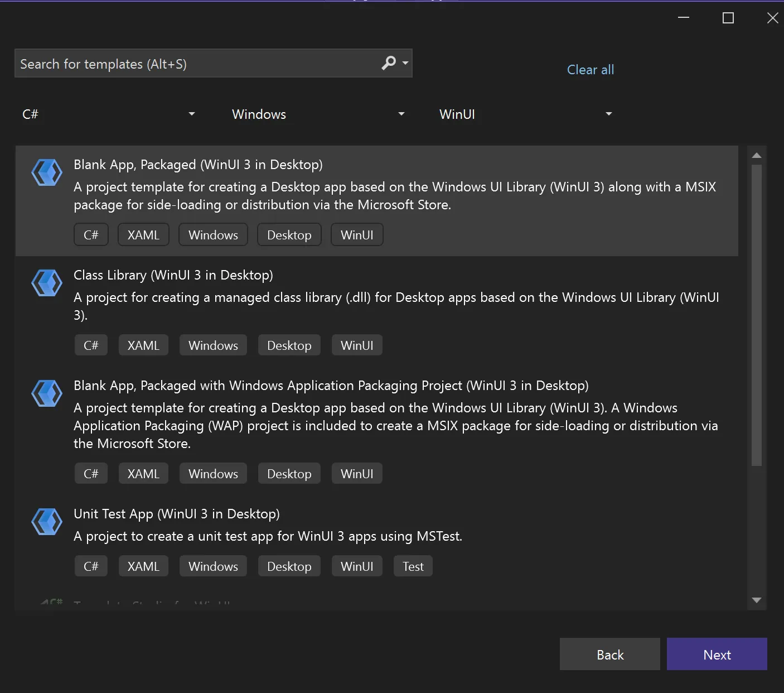Click the Clear all link
Image resolution: width=784 pixels, height=693 pixels.
(x=590, y=70)
